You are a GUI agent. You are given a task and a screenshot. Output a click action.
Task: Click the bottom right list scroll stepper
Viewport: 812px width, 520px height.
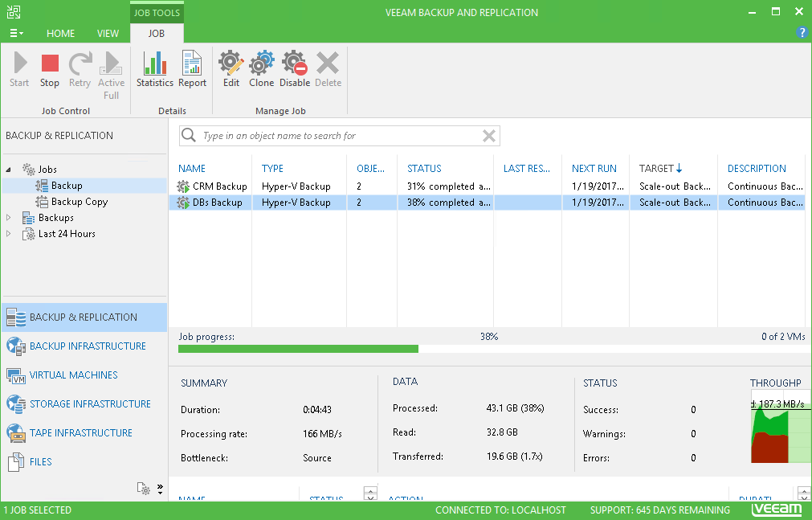click(x=804, y=493)
